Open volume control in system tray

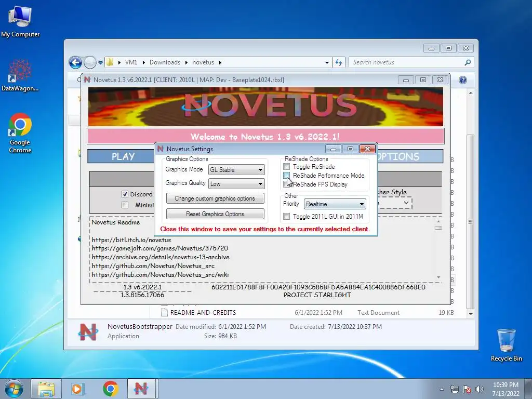click(480, 389)
